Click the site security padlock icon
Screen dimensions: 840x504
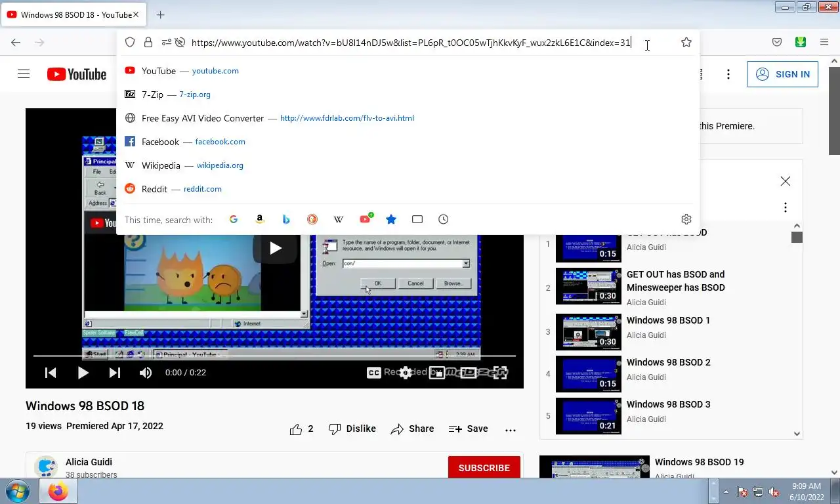coord(148,43)
